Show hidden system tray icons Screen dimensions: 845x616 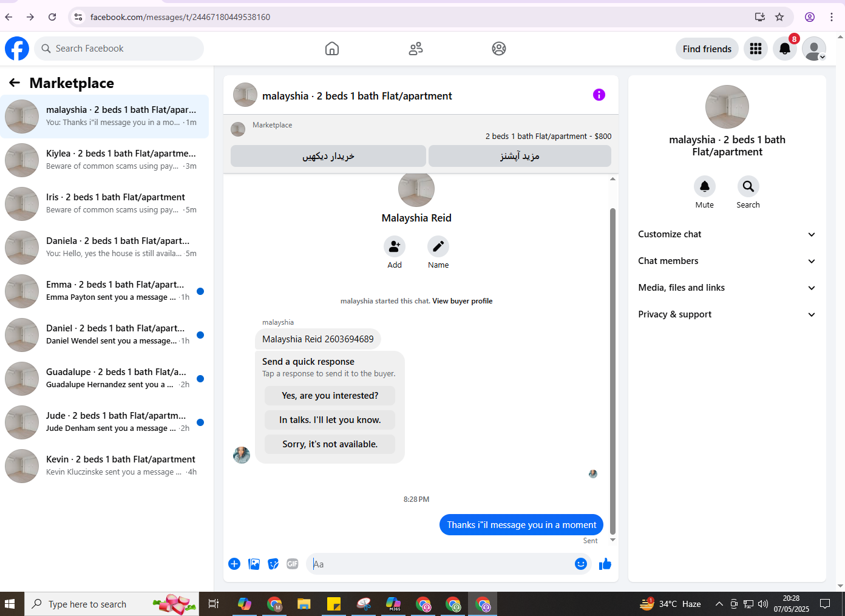719,604
